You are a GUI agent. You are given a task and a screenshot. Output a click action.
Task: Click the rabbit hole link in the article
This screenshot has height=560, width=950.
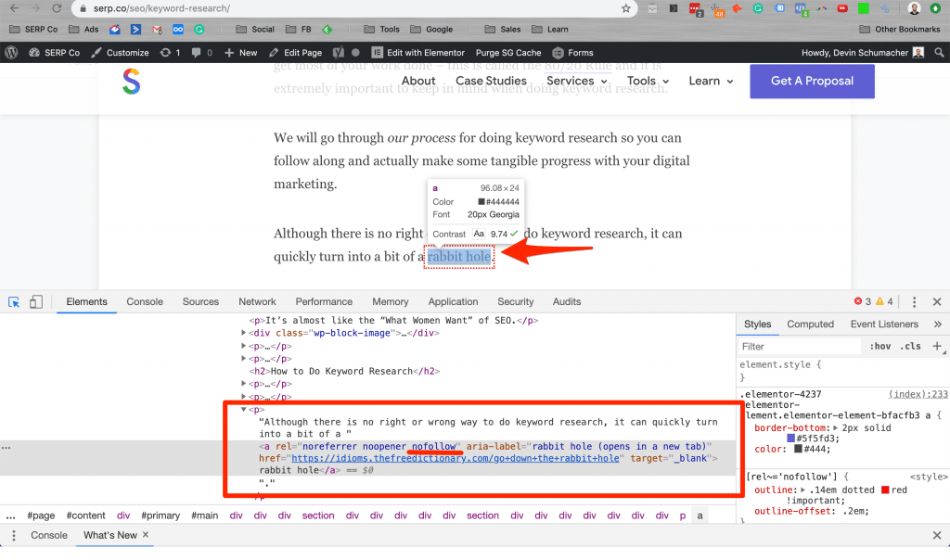click(458, 257)
